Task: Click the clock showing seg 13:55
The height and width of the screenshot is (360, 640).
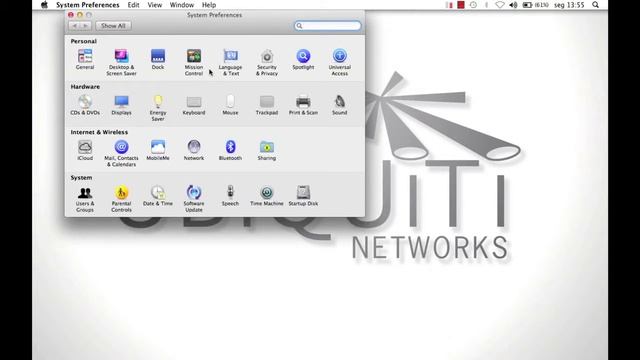Action: pos(569,5)
